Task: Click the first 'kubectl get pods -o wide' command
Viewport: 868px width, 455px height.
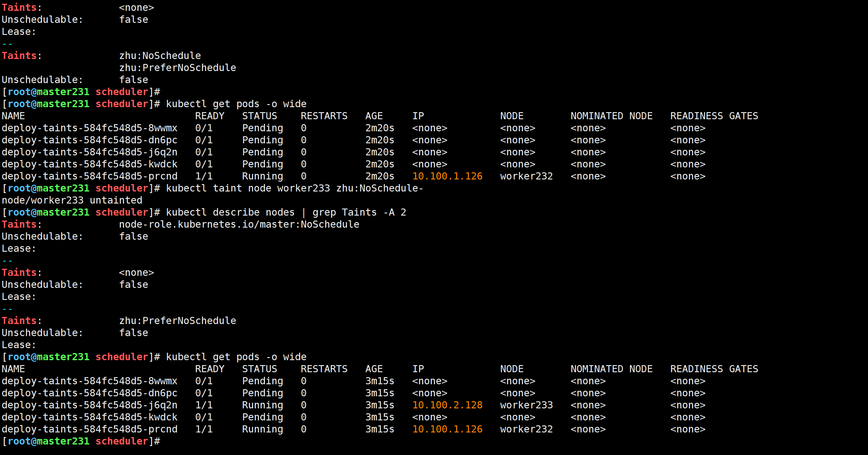Action: [x=236, y=104]
